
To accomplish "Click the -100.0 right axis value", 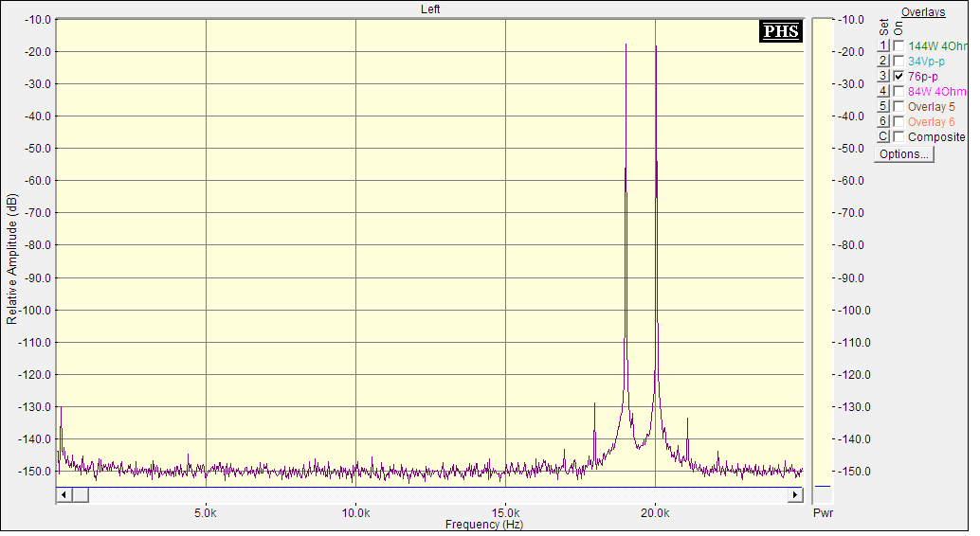I will click(854, 310).
